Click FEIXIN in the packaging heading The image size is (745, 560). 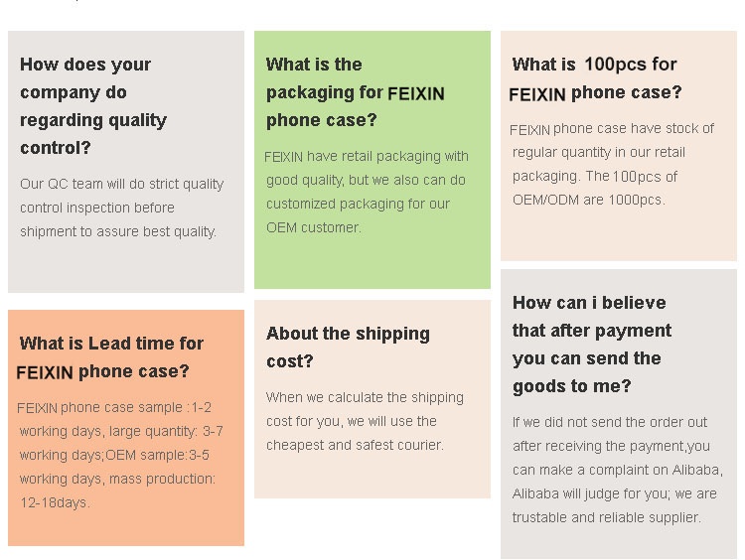tap(416, 93)
